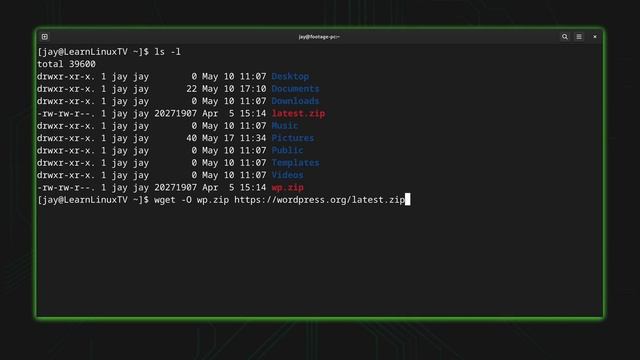Click the Pictures directory name
This screenshot has width=640, height=360.
(293, 138)
